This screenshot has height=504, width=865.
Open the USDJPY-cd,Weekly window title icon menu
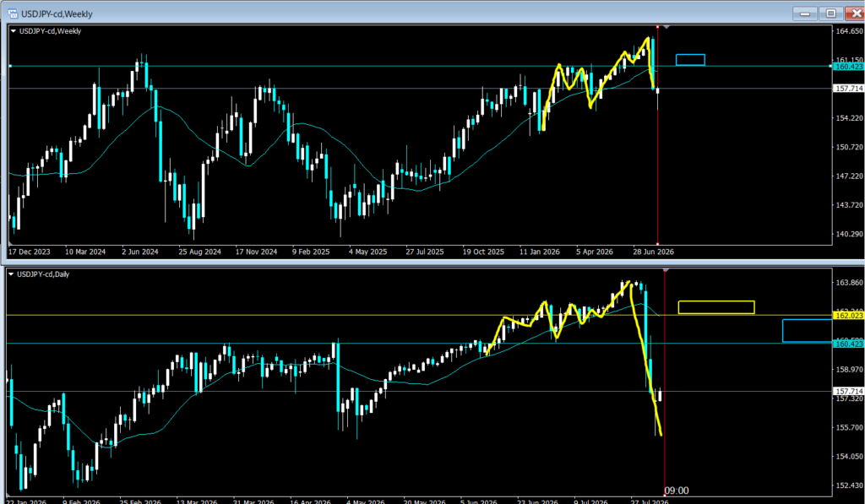12,14
